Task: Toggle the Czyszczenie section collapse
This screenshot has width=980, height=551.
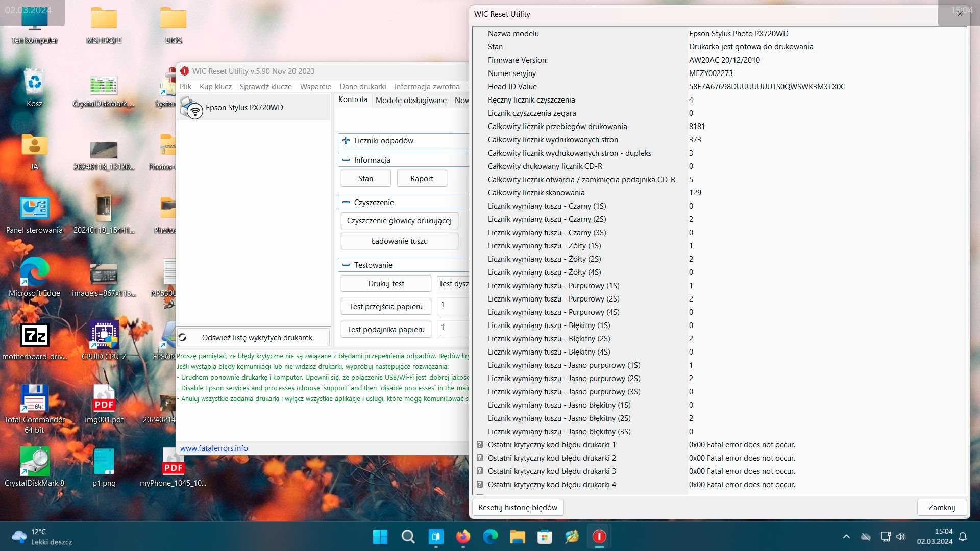Action: point(347,202)
